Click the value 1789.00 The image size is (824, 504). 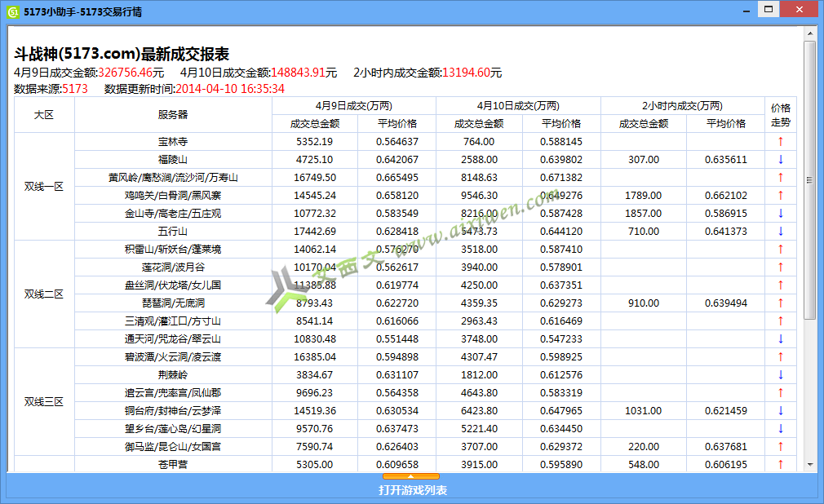click(643, 196)
